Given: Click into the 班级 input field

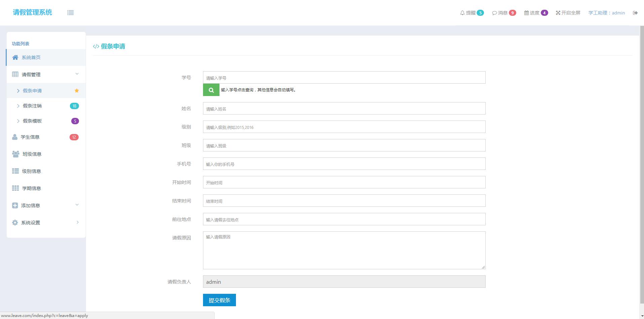Looking at the screenshot, I should 344,145.
